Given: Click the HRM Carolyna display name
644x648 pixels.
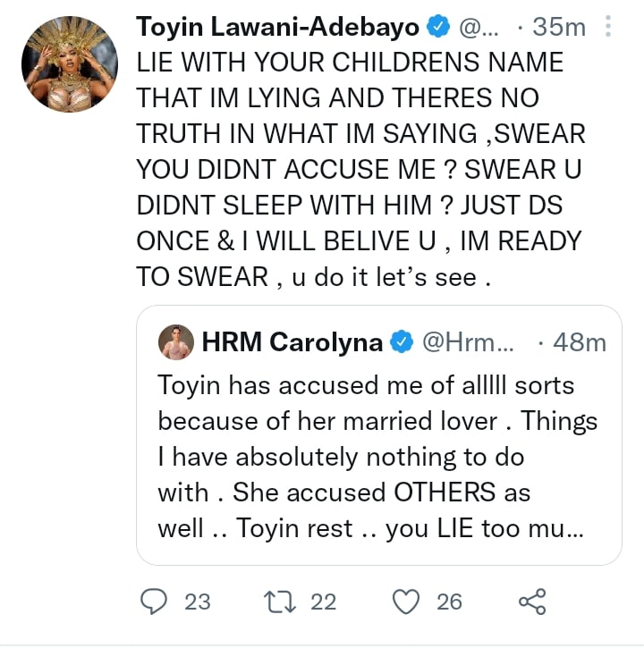Looking at the screenshot, I should 293,341.
